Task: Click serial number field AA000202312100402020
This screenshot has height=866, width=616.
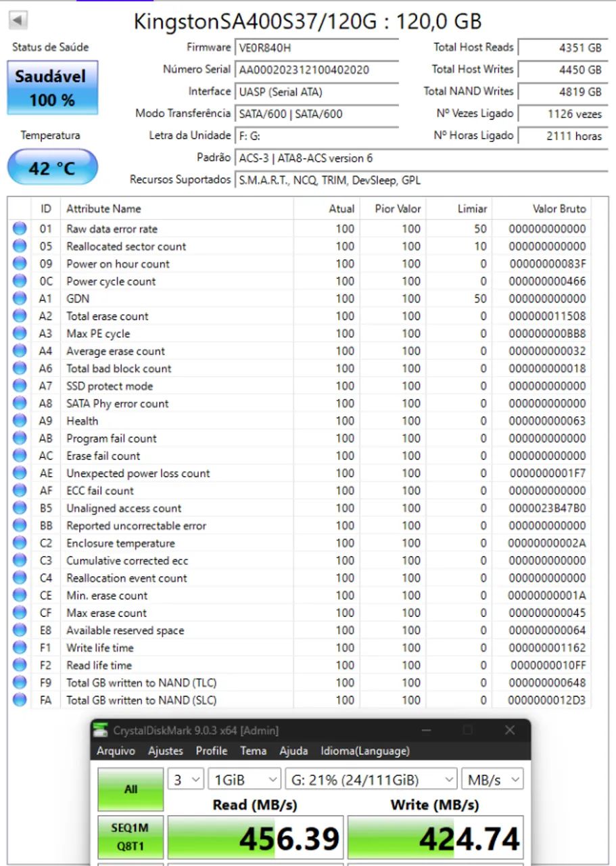Action: (316, 70)
